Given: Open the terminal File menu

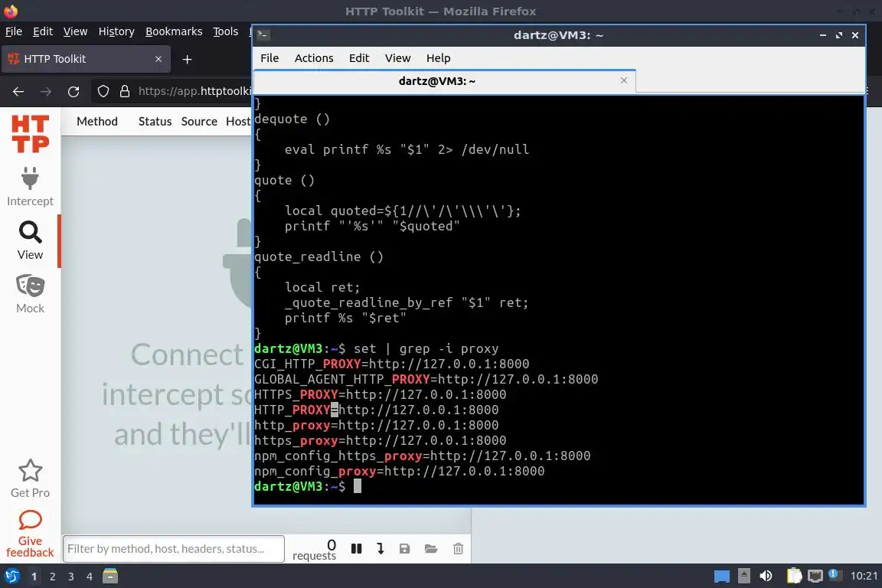Looking at the screenshot, I should pyautogui.click(x=269, y=58).
